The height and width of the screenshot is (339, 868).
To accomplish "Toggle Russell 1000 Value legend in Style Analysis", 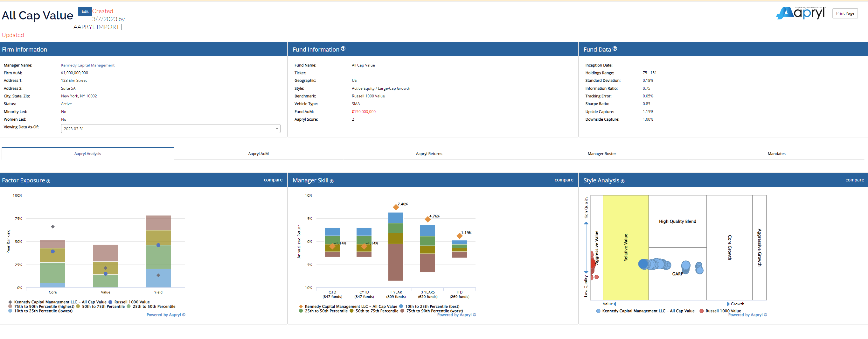I will (720, 311).
